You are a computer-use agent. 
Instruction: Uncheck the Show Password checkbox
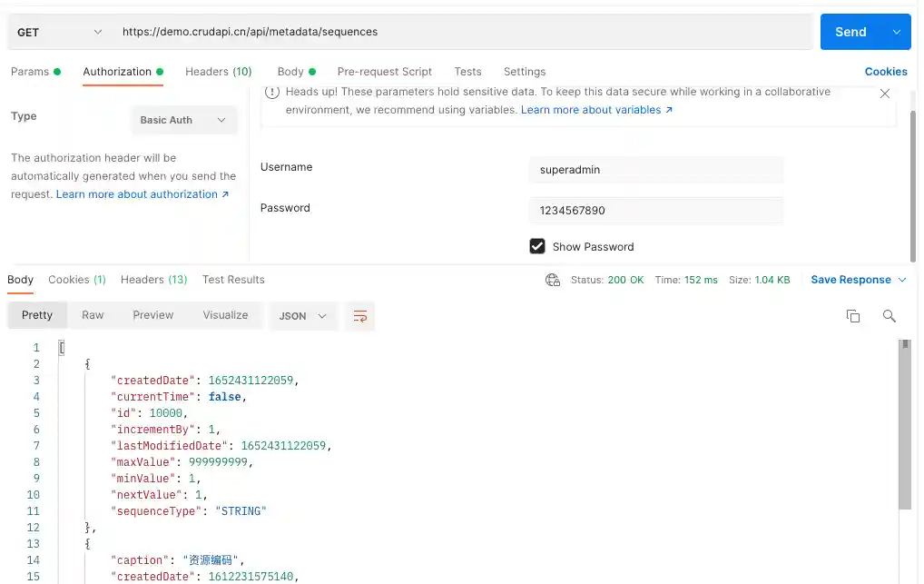[x=537, y=245]
